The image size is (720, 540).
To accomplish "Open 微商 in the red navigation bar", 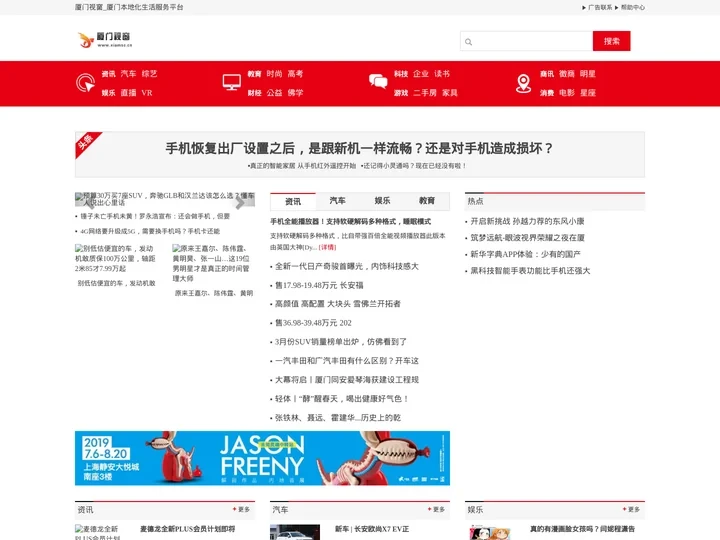I will point(567,74).
